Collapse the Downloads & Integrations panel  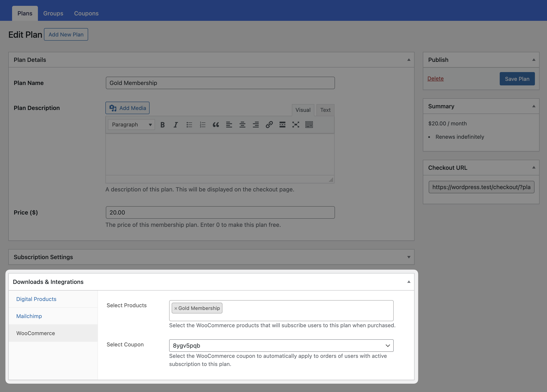tap(409, 282)
